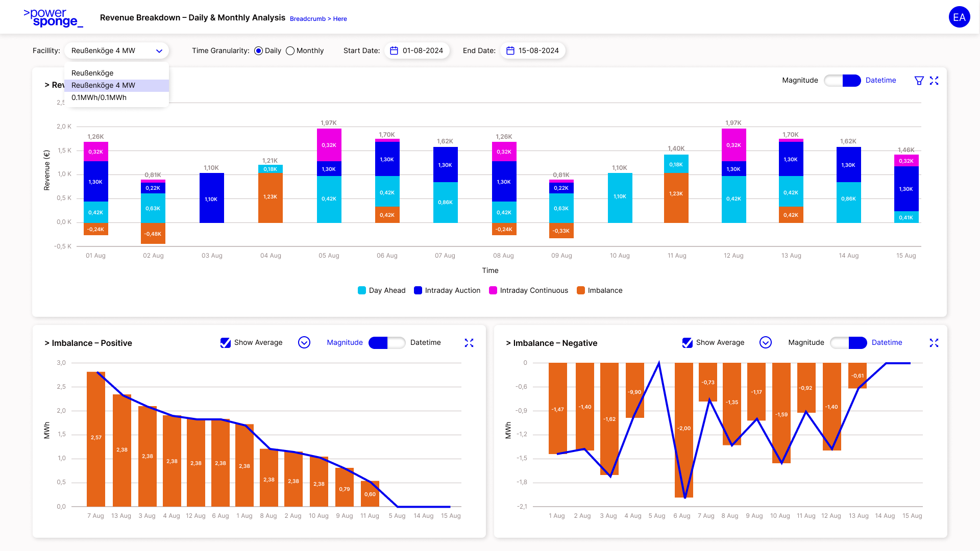This screenshot has height=551, width=980.
Task: Click the filter icon in revenue chart
Action: (x=919, y=81)
